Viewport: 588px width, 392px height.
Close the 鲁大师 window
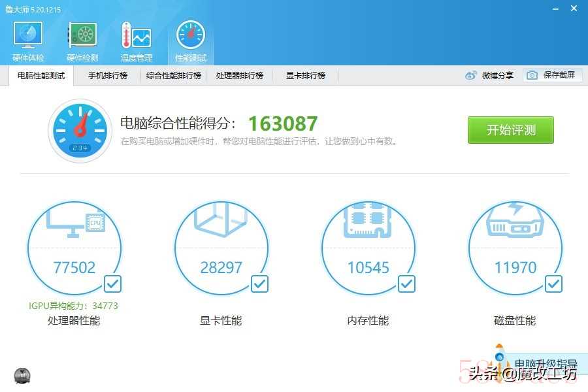click(x=574, y=8)
